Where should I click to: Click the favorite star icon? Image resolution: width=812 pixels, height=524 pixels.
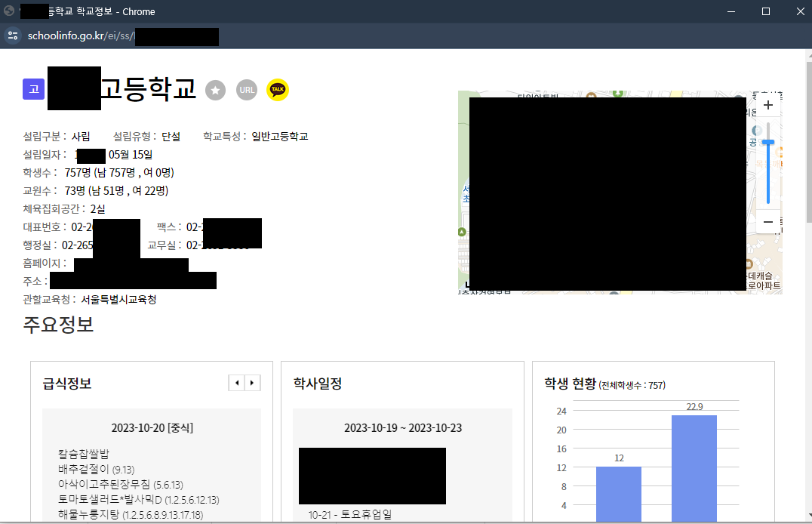215,90
